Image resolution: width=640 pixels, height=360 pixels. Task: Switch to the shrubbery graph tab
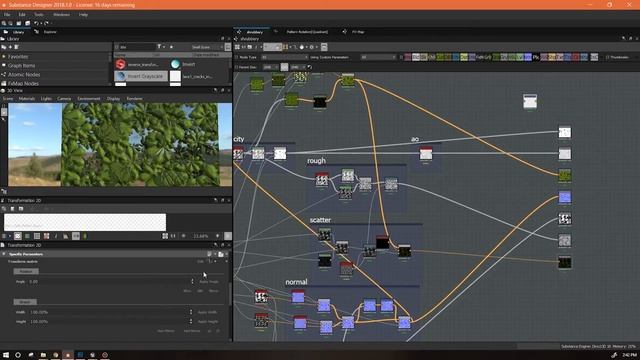[x=251, y=32]
